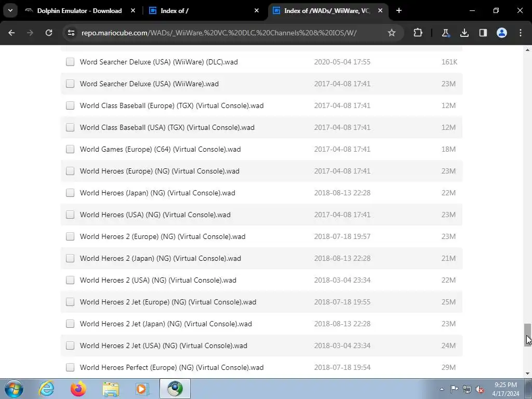Click the address bar URL
Screen dimensions: 532x399
pos(219,33)
